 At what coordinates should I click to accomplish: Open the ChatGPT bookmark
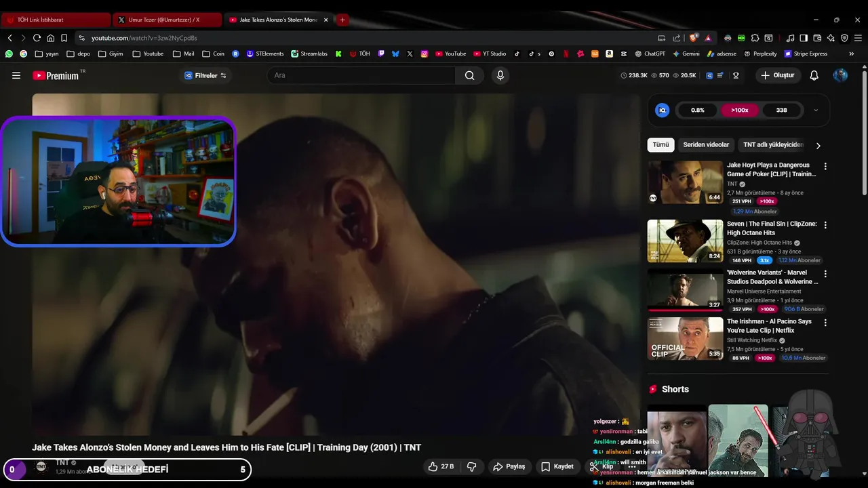pos(650,54)
